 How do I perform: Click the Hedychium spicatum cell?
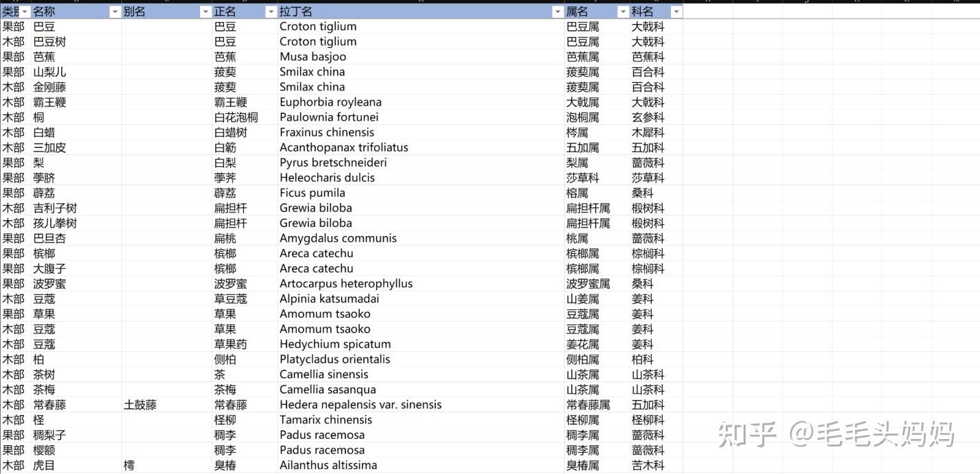click(x=421, y=344)
